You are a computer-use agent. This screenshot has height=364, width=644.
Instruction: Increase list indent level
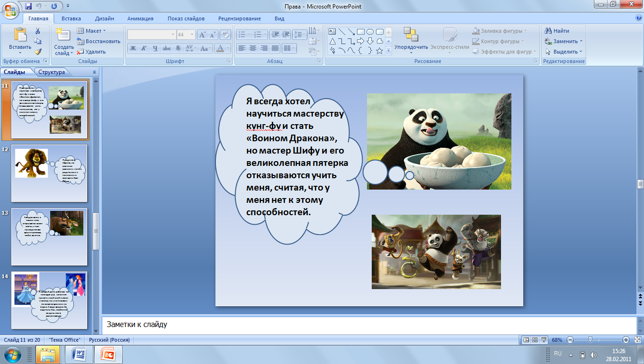coord(285,35)
